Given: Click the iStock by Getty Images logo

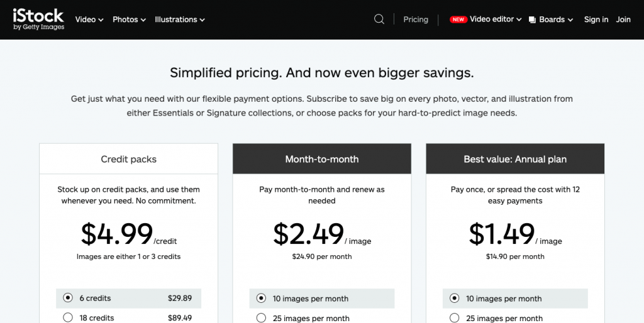Looking at the screenshot, I should click(x=38, y=19).
